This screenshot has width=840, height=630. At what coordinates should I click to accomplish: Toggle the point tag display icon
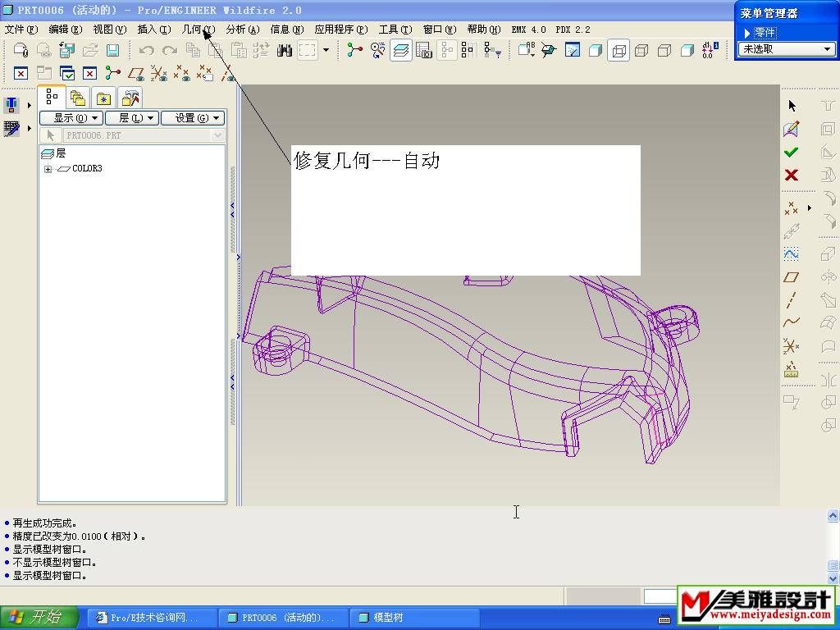click(x=205, y=73)
